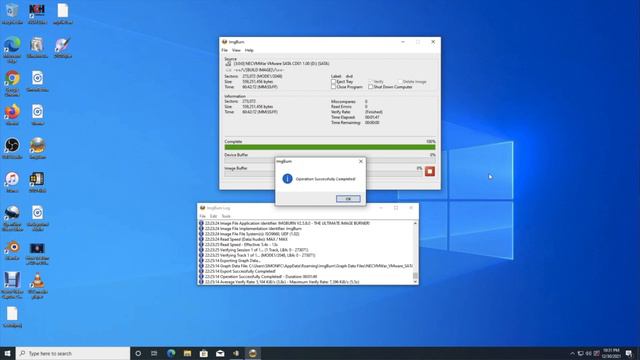Click the red stop button in ImgBurn
This screenshot has width=640, height=360.
point(429,171)
